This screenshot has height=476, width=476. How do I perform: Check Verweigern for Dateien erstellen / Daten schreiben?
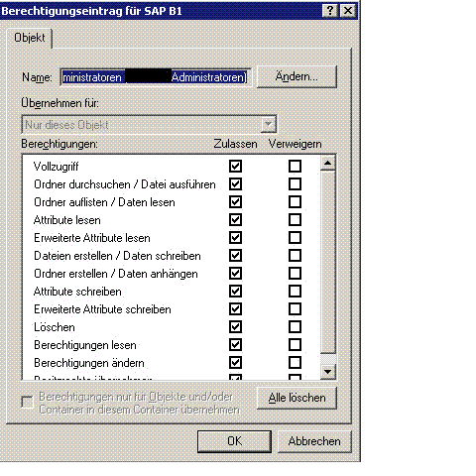295,255
